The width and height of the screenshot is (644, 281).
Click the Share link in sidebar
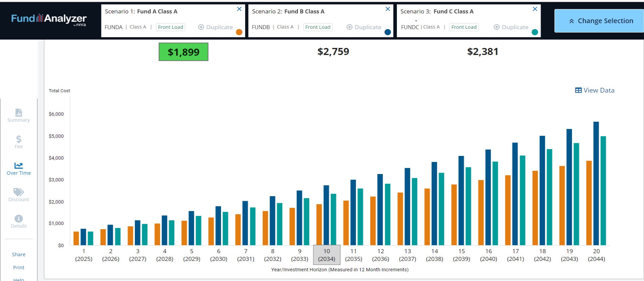tap(19, 255)
